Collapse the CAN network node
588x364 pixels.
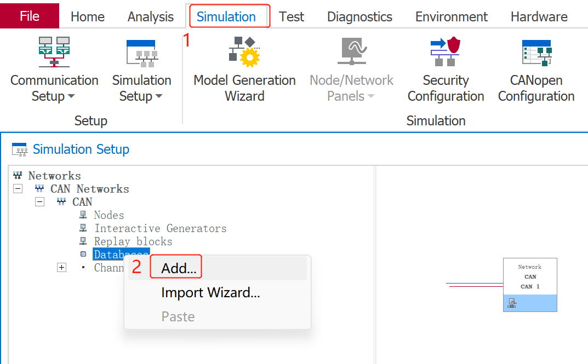39,202
